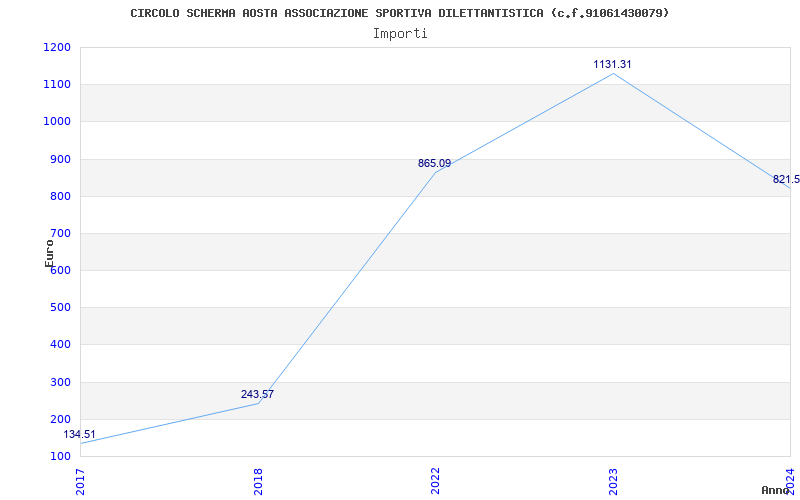The image size is (800, 500).
Task: Click the 1131.31 peak data label
Action: pos(612,64)
